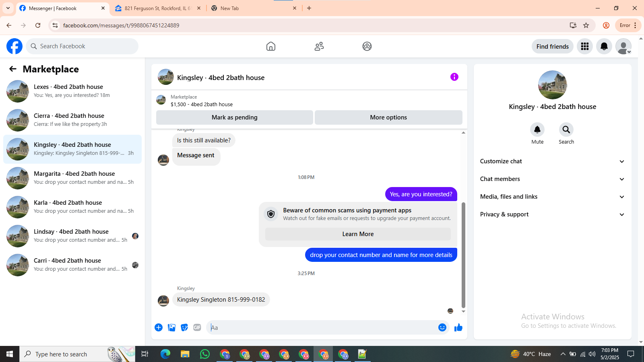The image size is (644, 362).
Task: Click Mark as pending button
Action: (235, 117)
